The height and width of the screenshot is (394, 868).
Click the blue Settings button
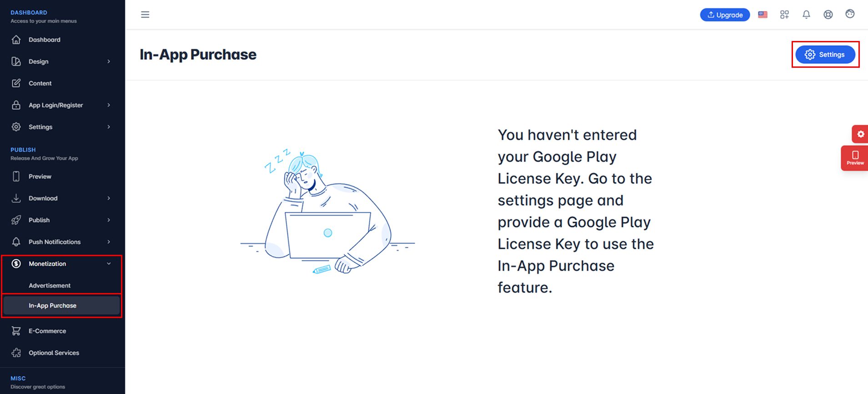825,55
